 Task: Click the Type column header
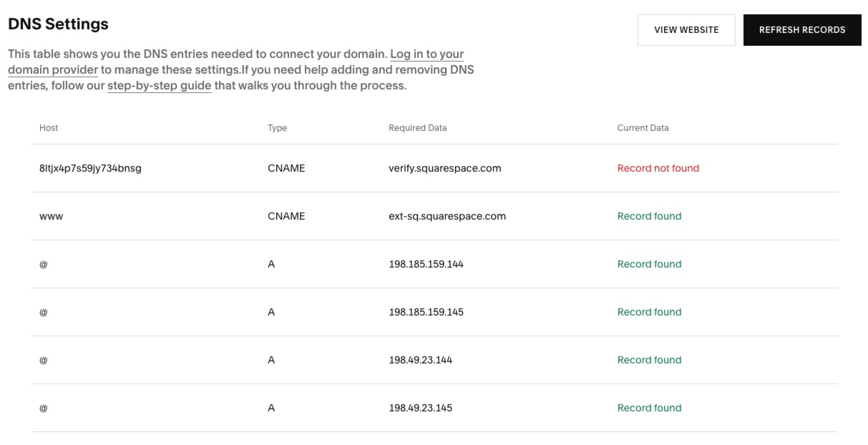tap(276, 127)
